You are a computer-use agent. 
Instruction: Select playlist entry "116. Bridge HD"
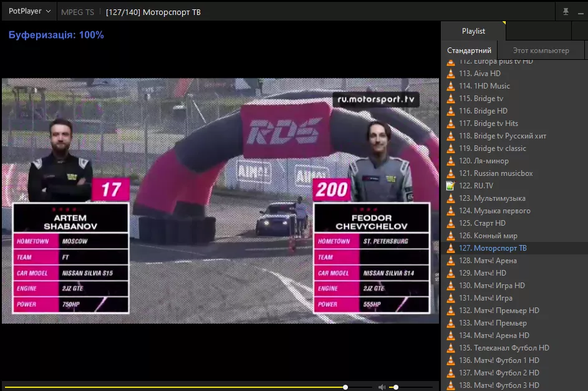pyautogui.click(x=483, y=111)
